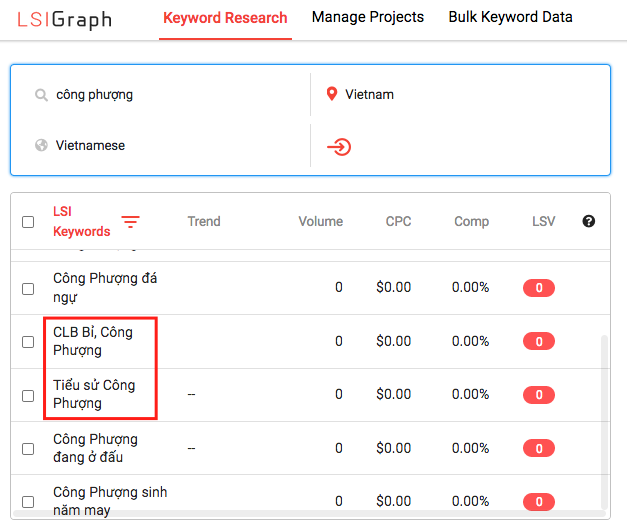Click the LSIGraph logo
The width and height of the screenshot is (627, 529).
click(x=64, y=20)
